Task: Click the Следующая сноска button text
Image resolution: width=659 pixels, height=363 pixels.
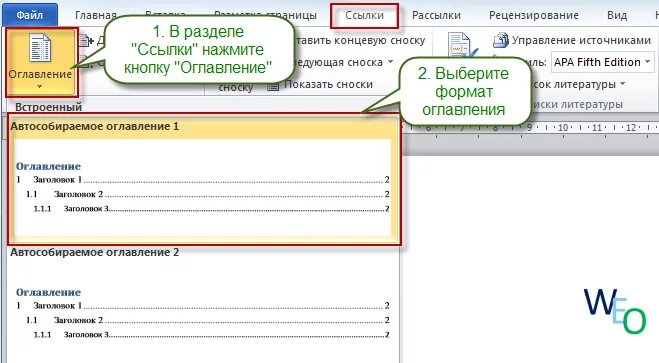Action: coord(339,62)
